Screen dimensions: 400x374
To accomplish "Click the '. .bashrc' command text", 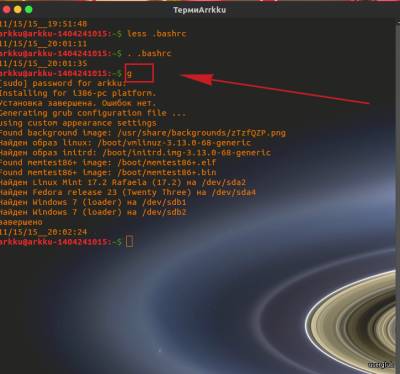I will (149, 53).
